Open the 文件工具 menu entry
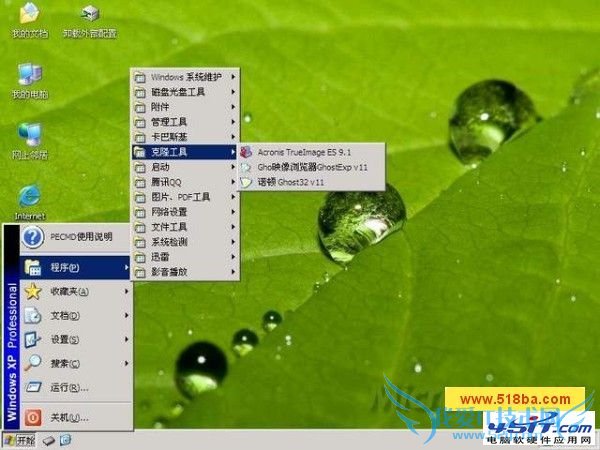This screenshot has width=600, height=450. click(x=185, y=227)
